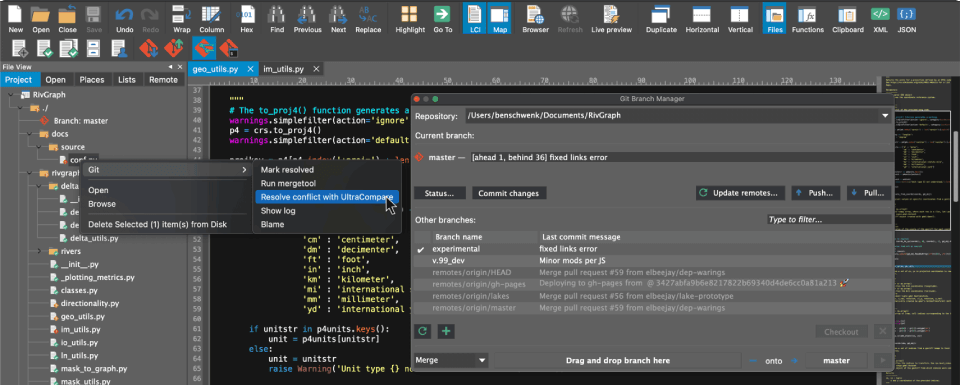Open the Go To line tool
Screen dimensions: 960x385
point(443,19)
